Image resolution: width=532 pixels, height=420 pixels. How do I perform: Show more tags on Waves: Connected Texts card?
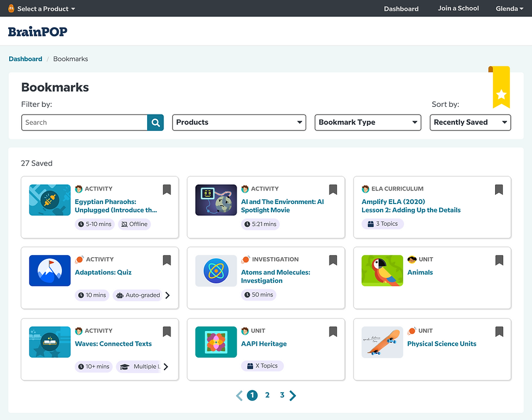coord(166,366)
